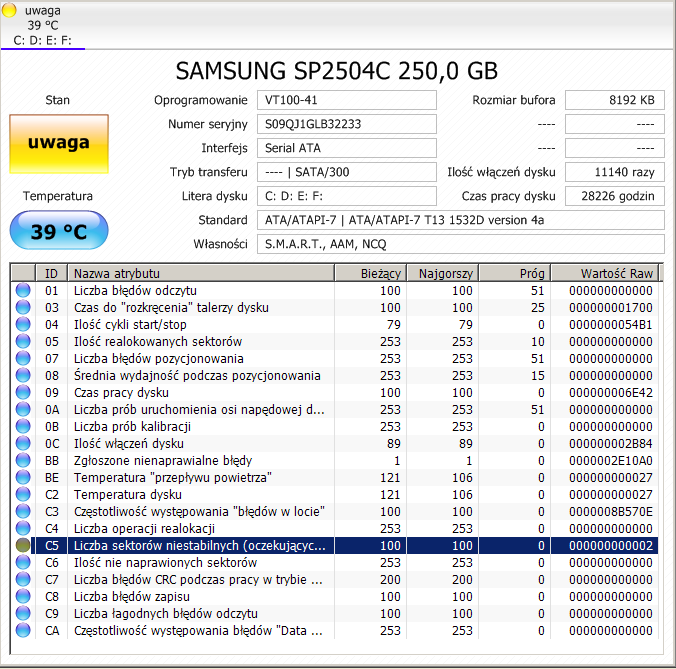676x669 pixels.
Task: Click the status orb of row 0C
Action: [23, 443]
